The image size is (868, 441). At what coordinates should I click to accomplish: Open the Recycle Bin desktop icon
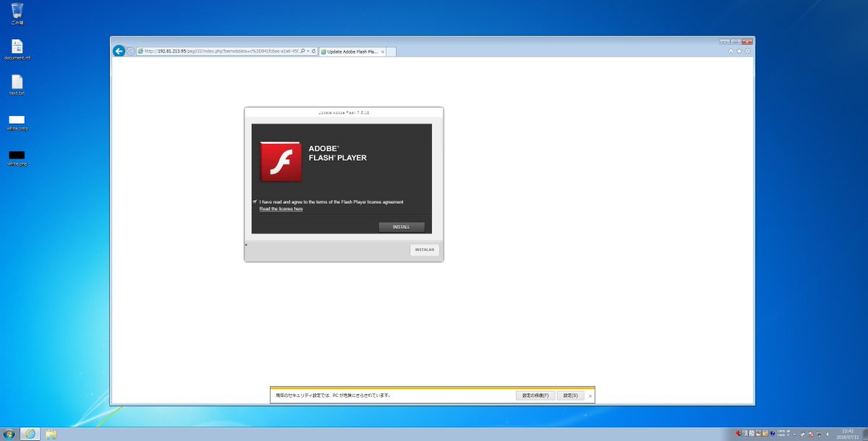17,14
